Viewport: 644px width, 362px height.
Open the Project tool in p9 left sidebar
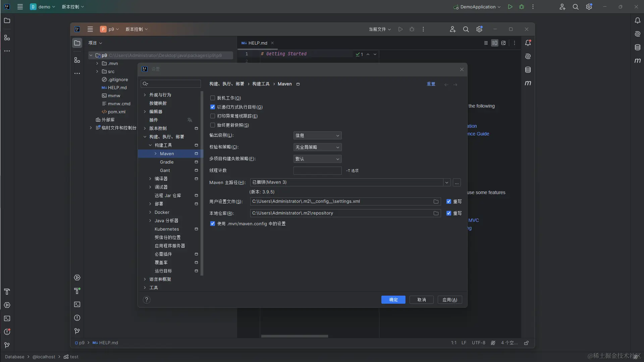[77, 43]
